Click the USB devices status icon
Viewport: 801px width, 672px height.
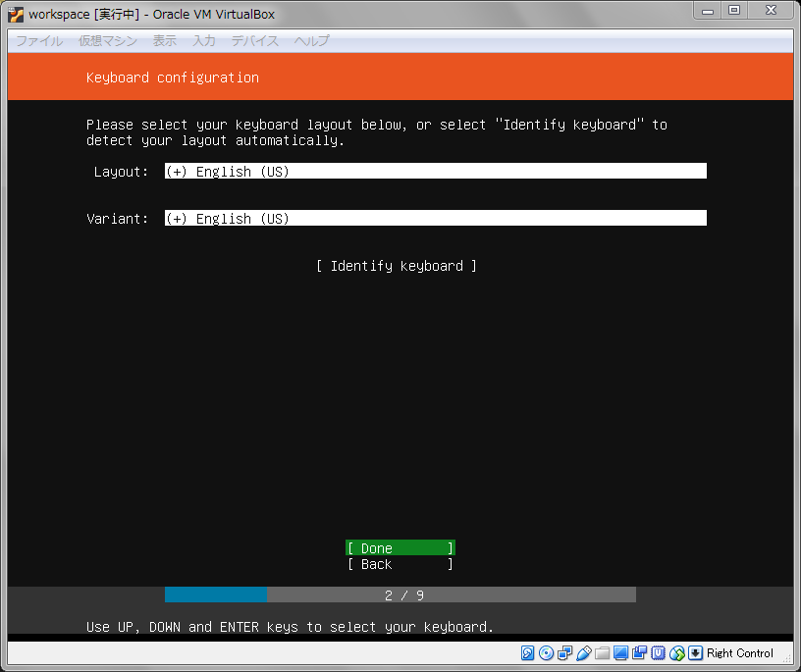pyautogui.click(x=583, y=652)
